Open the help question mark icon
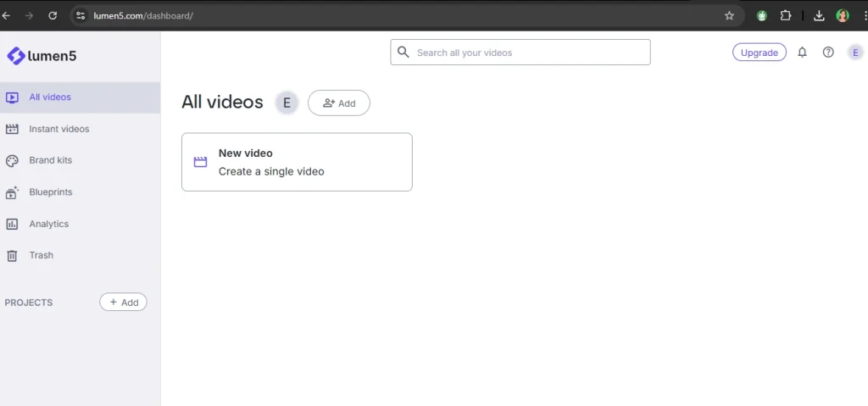This screenshot has height=406, width=868. tap(828, 53)
